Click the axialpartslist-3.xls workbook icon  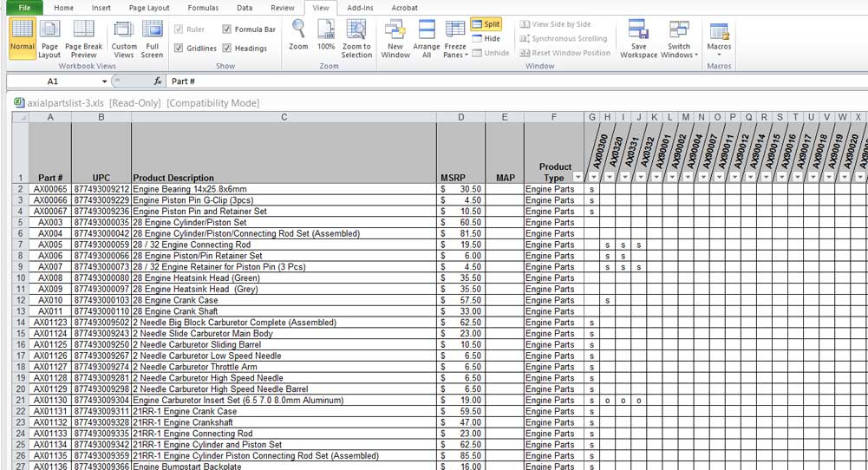point(19,102)
